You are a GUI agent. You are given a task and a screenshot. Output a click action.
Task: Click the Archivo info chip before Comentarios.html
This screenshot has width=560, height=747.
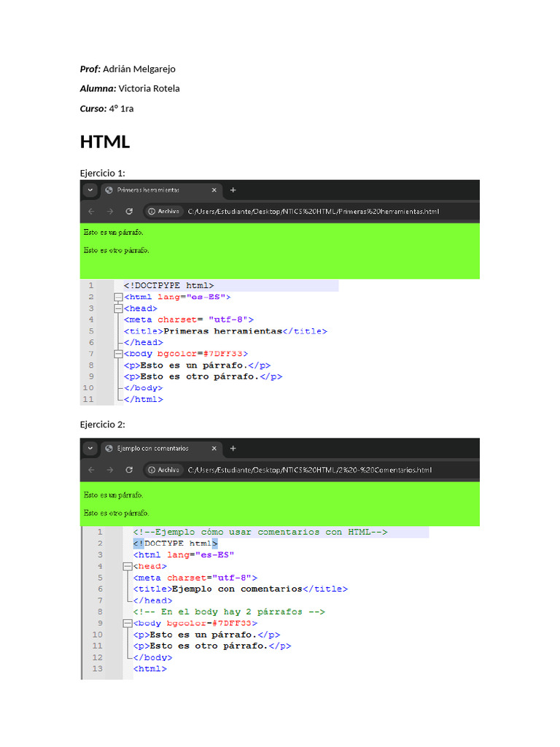(x=164, y=470)
